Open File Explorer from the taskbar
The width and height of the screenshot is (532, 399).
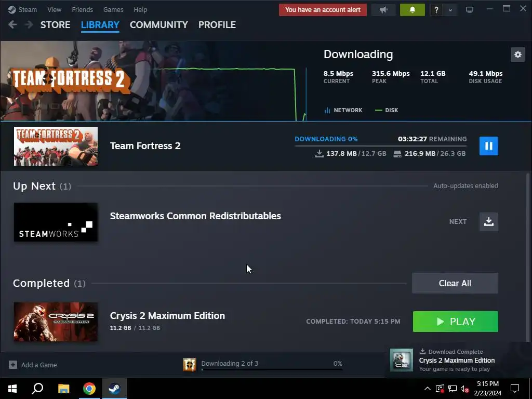click(63, 389)
